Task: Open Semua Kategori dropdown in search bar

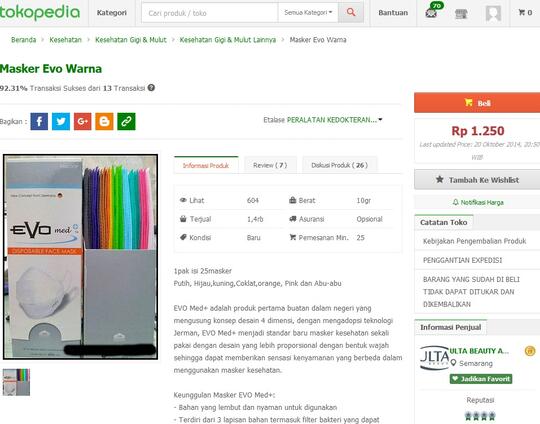Action: tap(308, 13)
